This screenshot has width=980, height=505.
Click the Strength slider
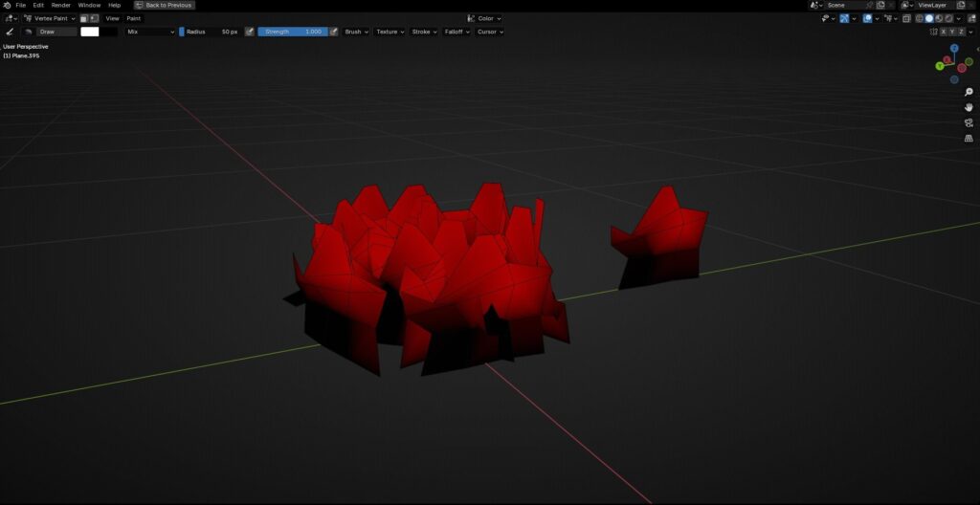(x=293, y=32)
